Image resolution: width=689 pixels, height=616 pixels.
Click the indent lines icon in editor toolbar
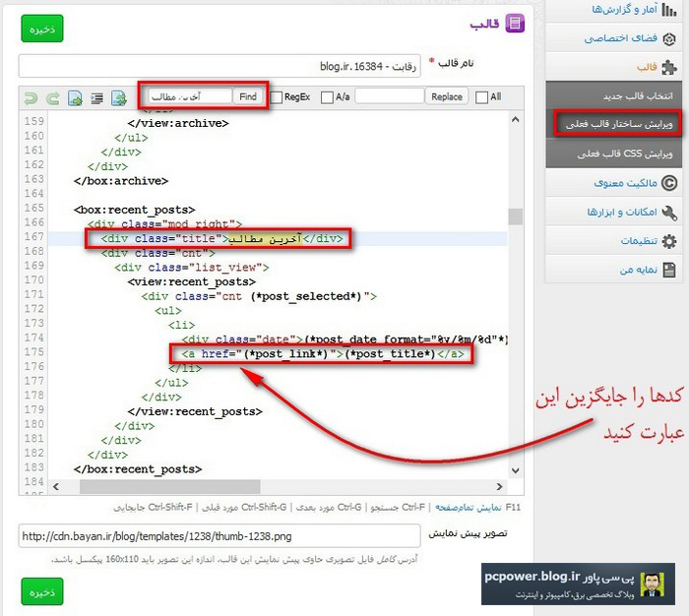click(x=96, y=97)
